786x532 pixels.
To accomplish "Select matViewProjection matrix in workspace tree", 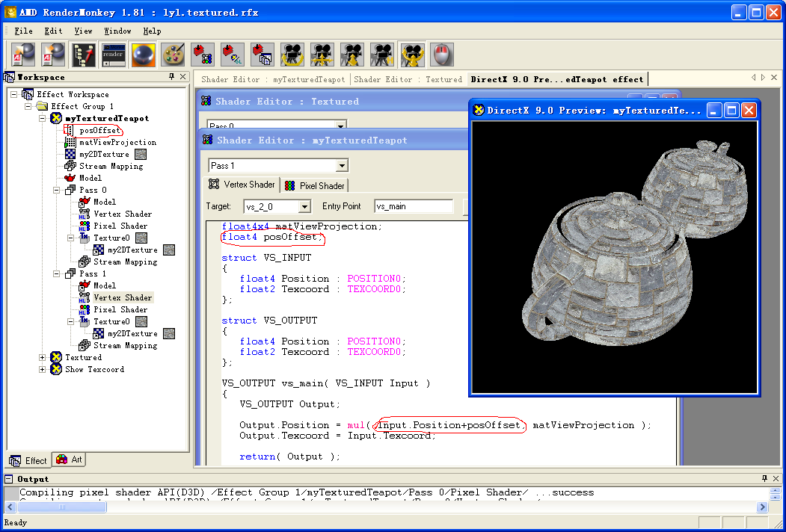I will (x=117, y=142).
